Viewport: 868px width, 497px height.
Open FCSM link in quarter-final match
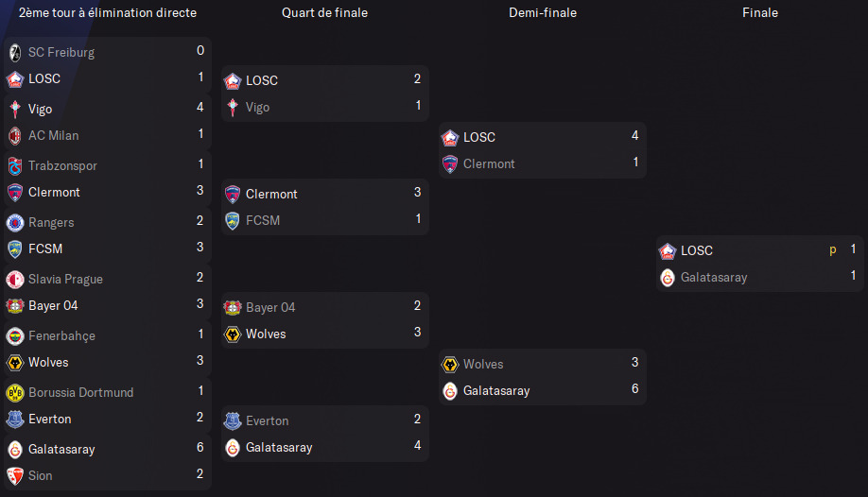pyautogui.click(x=263, y=220)
